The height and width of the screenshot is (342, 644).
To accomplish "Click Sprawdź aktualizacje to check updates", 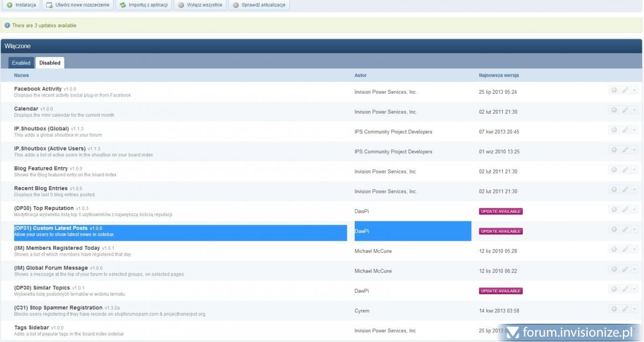I will tap(259, 5).
